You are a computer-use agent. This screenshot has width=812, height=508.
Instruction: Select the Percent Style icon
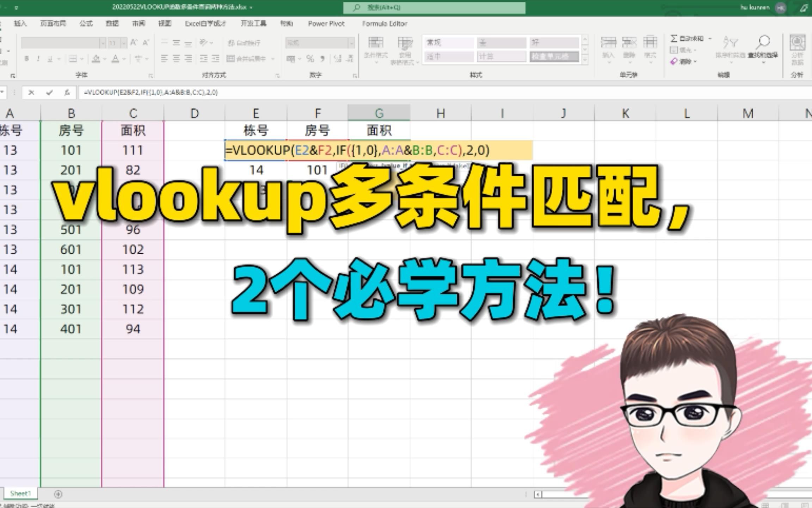[310, 58]
